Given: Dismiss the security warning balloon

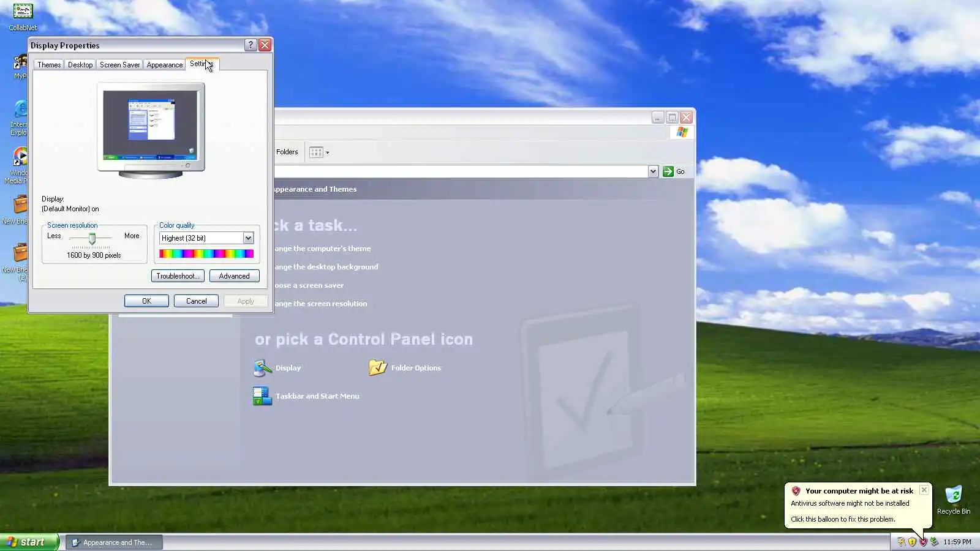Looking at the screenshot, I should click(x=924, y=490).
